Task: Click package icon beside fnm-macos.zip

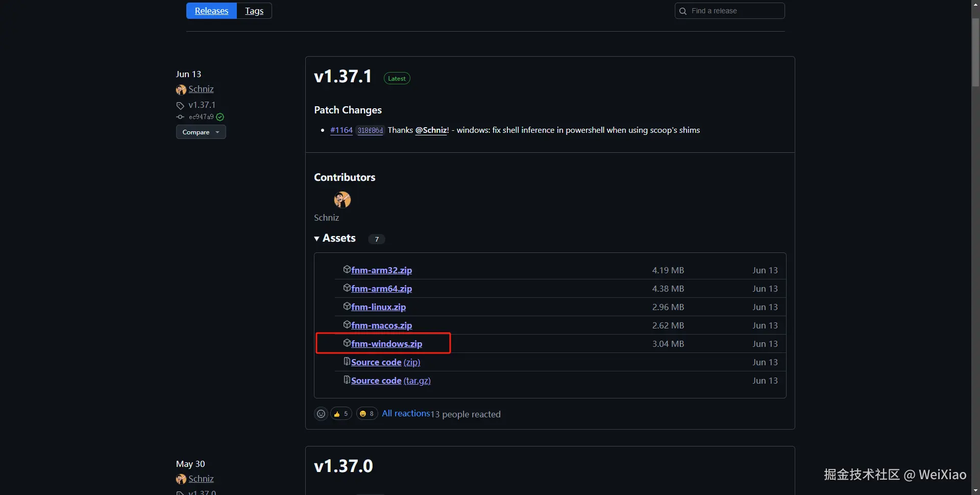Action: 347,324
